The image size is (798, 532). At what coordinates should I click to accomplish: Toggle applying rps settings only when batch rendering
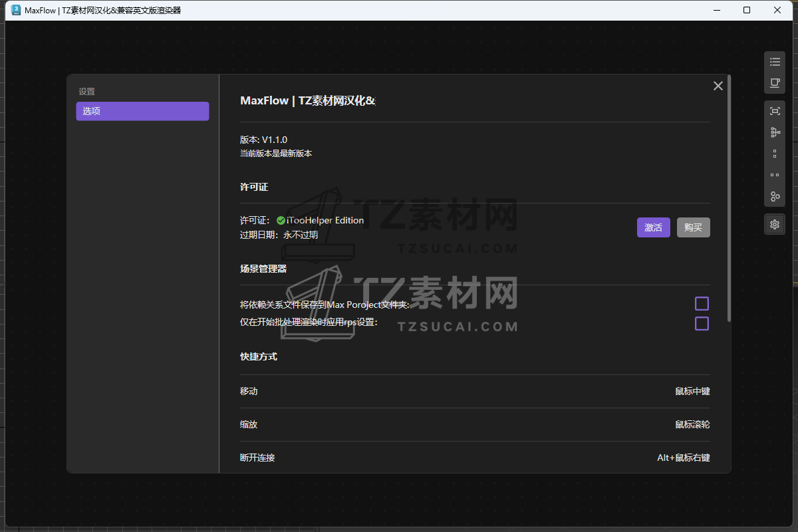pos(702,324)
